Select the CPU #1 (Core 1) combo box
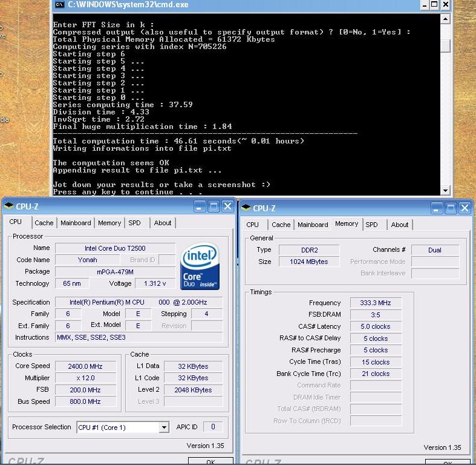 tap(123, 427)
